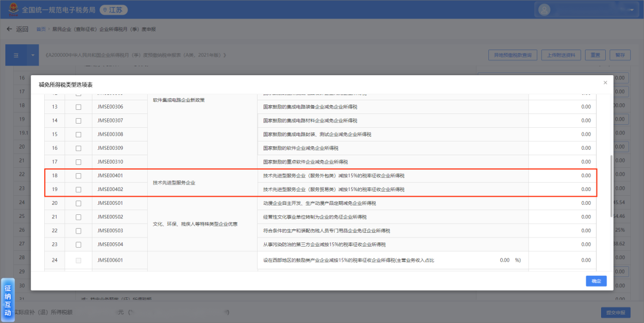Click the user avatar icon
Viewport: 644px width, 323px height.
point(546,10)
